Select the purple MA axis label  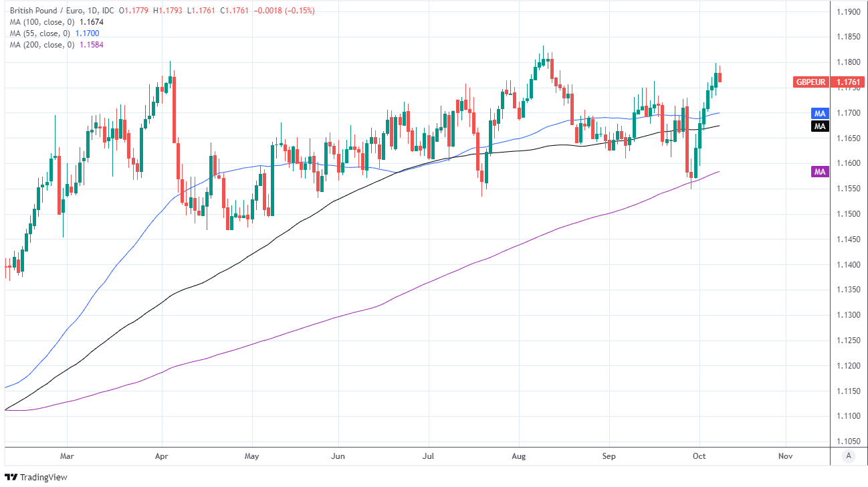pos(820,172)
